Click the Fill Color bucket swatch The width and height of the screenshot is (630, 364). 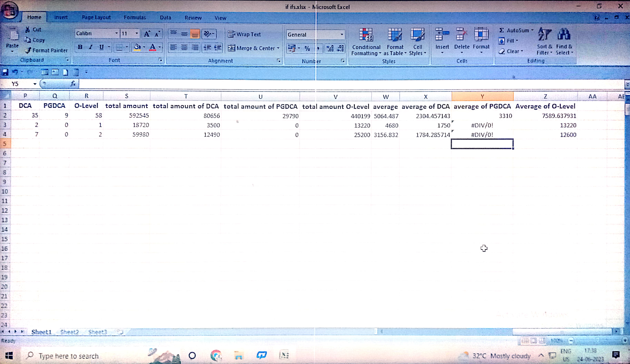coord(137,47)
